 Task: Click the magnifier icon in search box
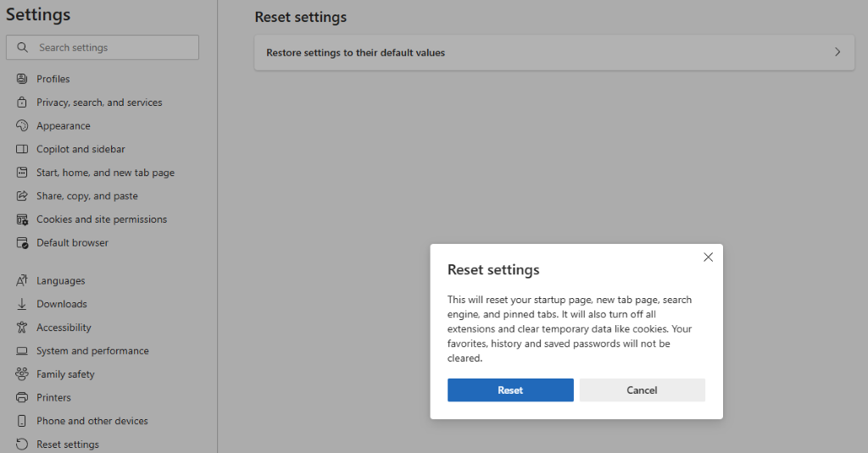click(x=22, y=47)
